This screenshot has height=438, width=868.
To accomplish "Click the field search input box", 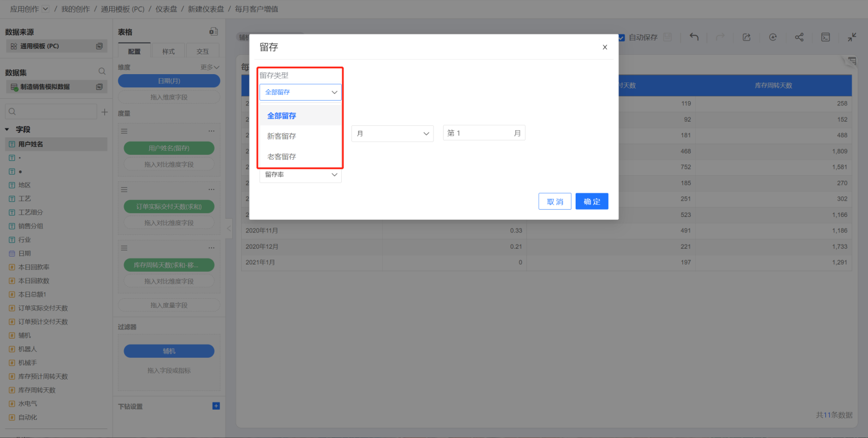I will tap(51, 111).
